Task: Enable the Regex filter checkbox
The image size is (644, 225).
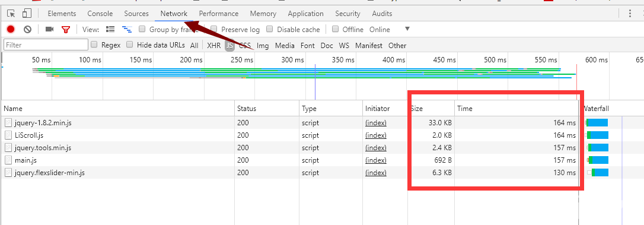Action: point(94,45)
